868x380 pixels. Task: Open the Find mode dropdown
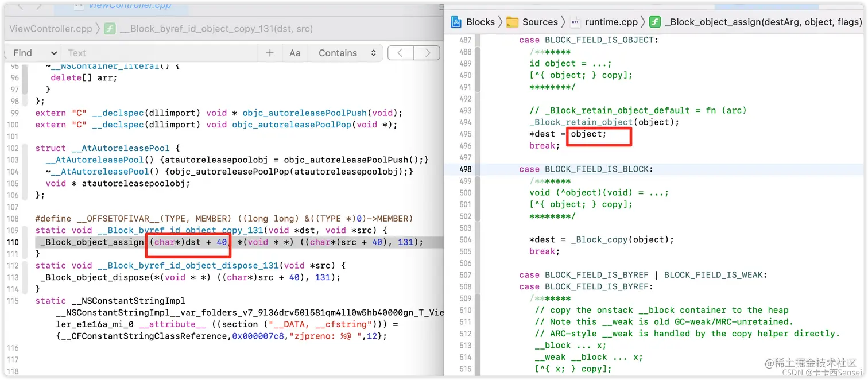(34, 53)
